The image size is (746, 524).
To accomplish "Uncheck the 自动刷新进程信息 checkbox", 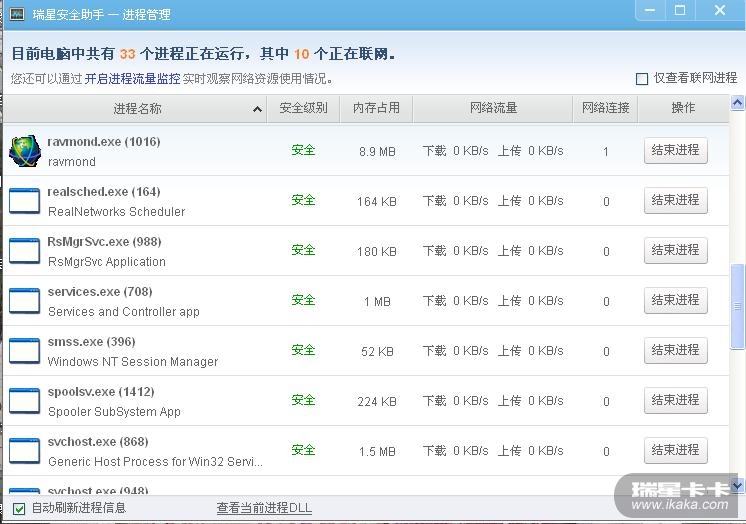I will [x=19, y=508].
